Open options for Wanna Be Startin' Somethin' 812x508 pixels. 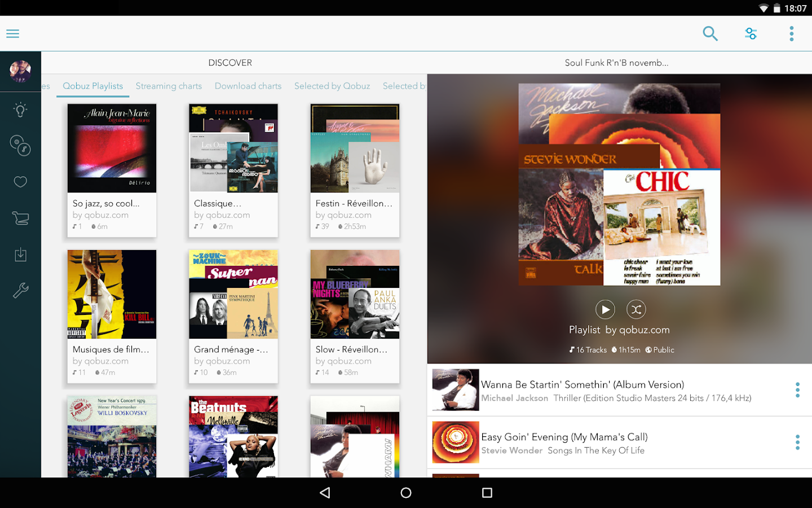[x=797, y=389]
